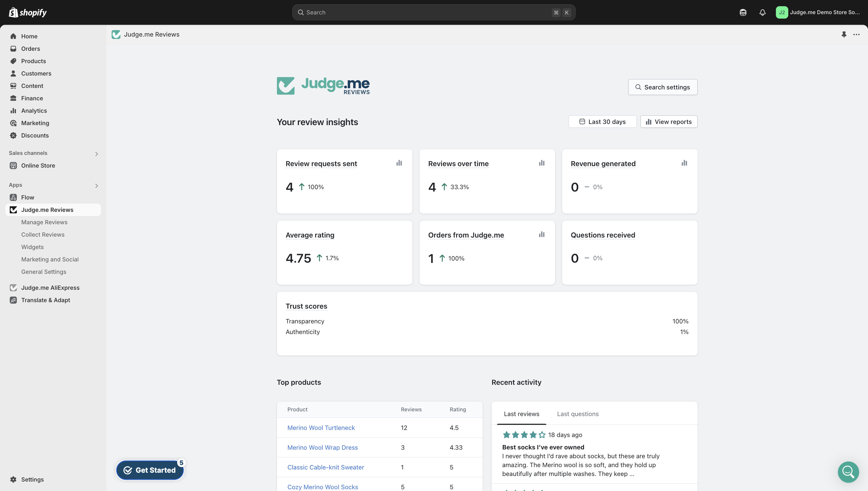Viewport: 868px width, 491px height.
Task: Click the '18 days ago' review date
Action: pos(565,435)
